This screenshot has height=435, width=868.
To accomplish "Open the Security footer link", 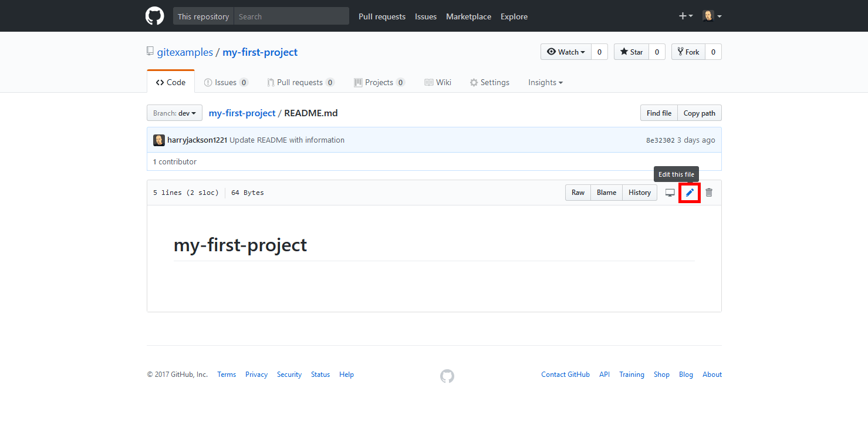I will tap(289, 375).
